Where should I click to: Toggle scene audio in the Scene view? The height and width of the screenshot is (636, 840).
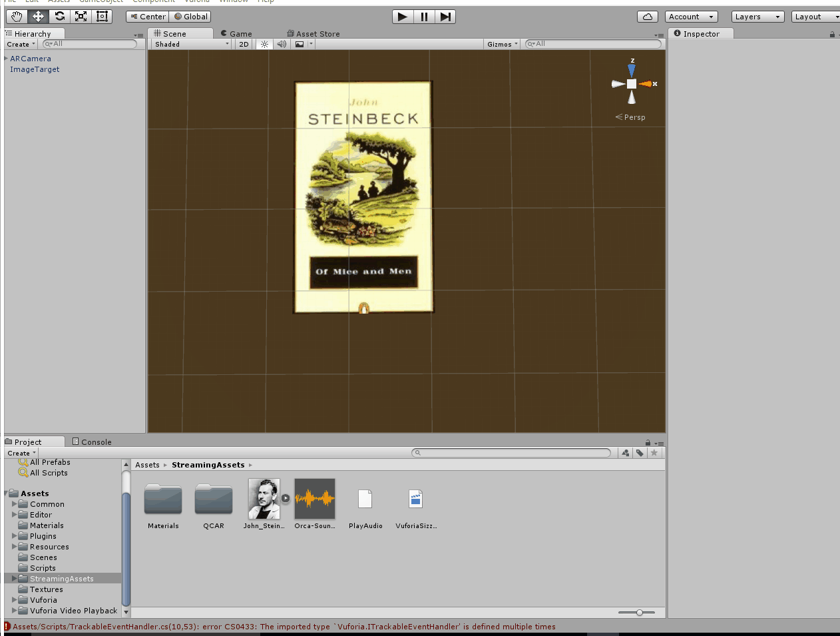coord(282,44)
